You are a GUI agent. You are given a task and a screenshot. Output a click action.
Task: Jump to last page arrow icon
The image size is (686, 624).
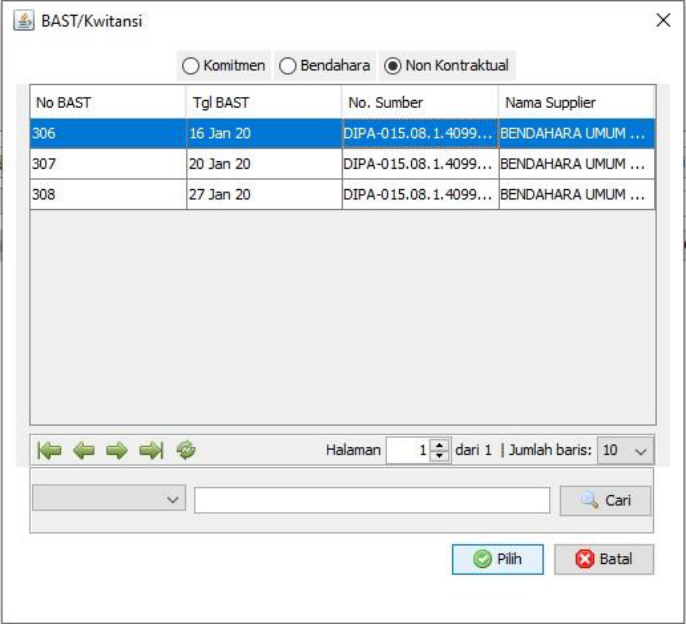click(151, 451)
